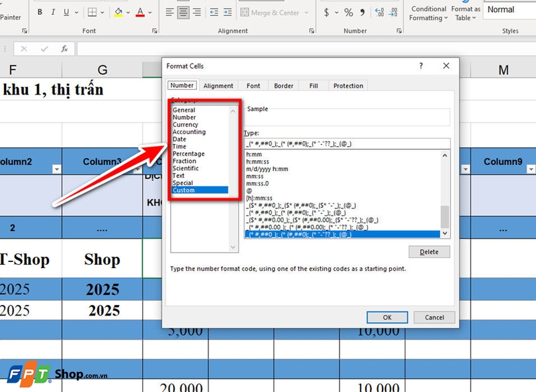
Task: Click the Percent Style icon
Action: click(x=349, y=12)
